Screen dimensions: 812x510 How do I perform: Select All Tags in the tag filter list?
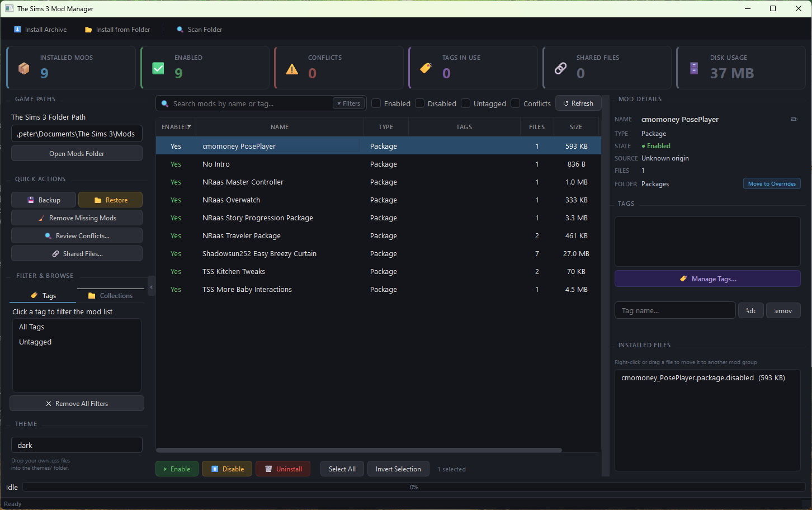77,327
